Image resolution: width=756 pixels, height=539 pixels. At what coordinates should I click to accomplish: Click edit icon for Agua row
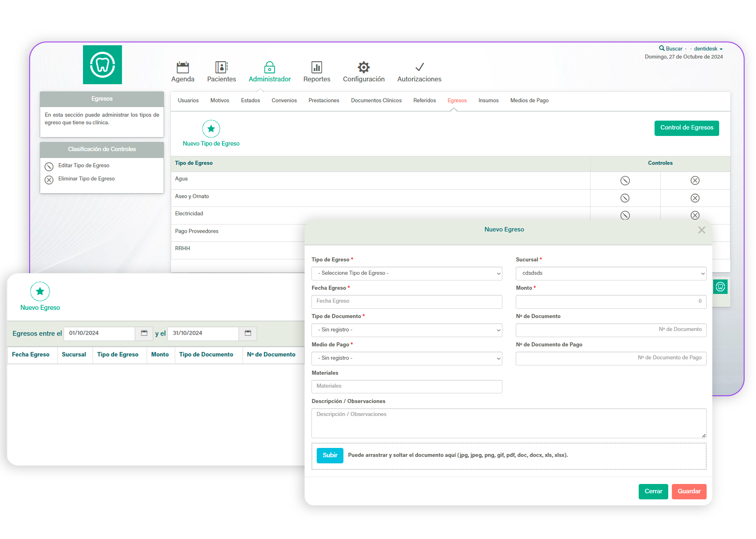pyautogui.click(x=625, y=180)
